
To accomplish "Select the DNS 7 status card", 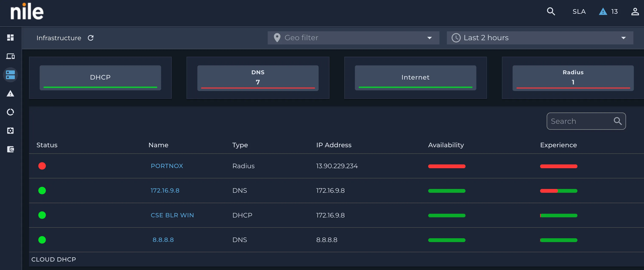I will click(258, 78).
